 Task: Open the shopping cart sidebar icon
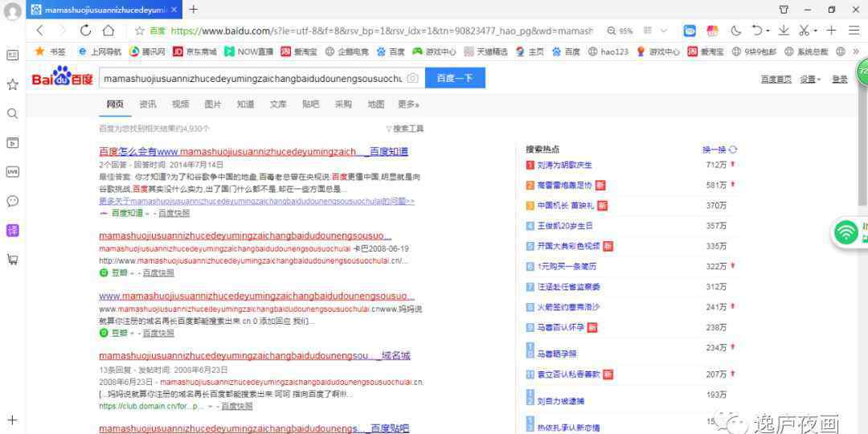point(12,259)
